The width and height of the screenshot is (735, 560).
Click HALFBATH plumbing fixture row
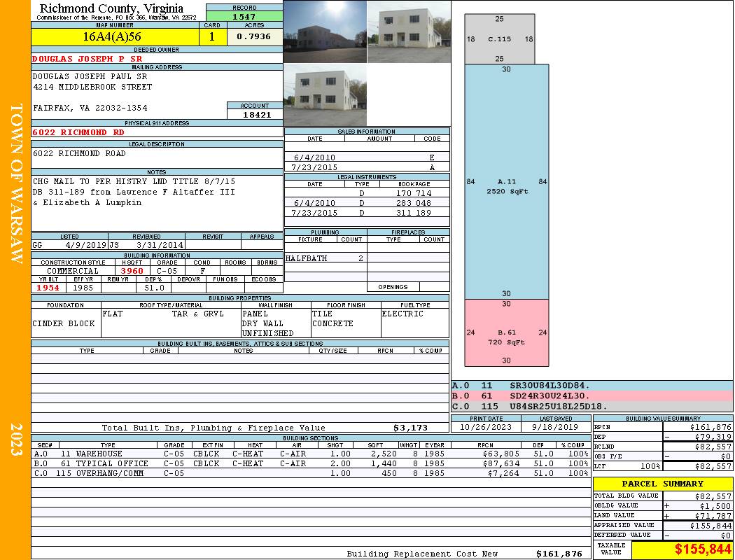[325, 258]
